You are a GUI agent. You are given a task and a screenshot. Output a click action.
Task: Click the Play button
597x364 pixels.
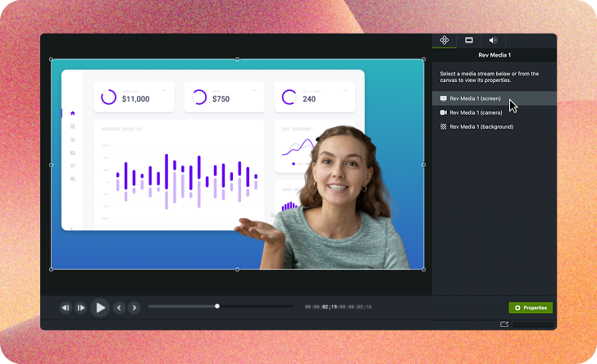coord(100,307)
